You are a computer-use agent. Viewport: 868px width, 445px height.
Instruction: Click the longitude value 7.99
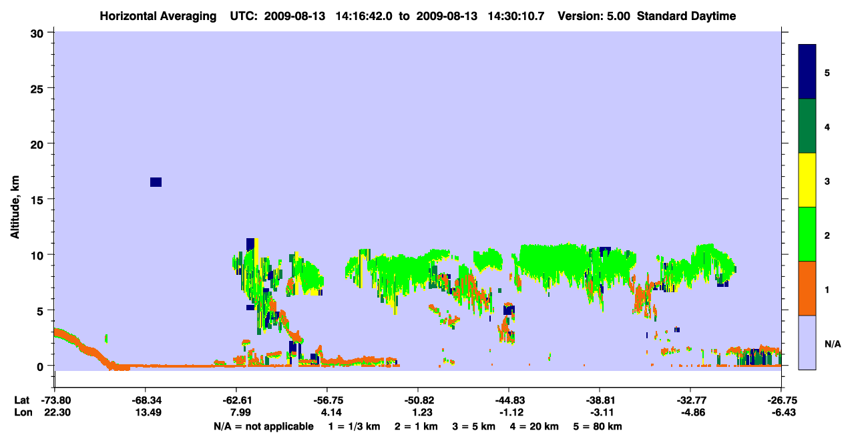point(240,413)
